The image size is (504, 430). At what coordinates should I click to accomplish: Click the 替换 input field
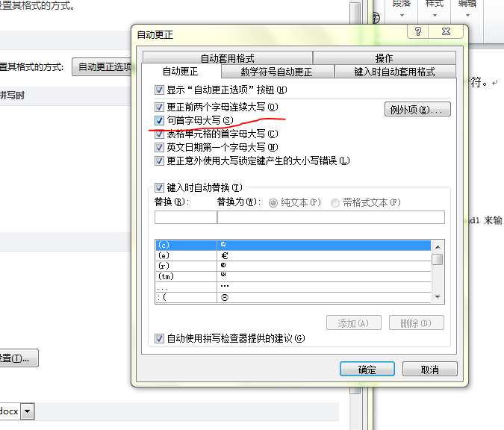[x=186, y=217]
